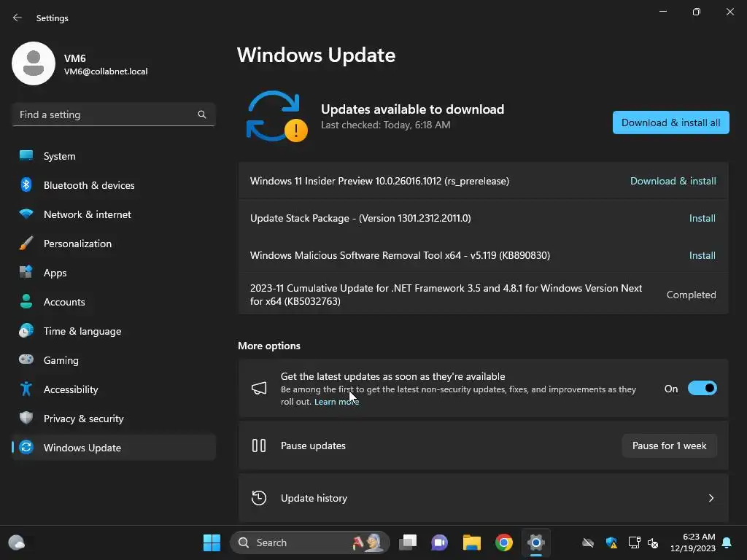747x560 pixels.
Task: Click the clock and date in taskbar
Action: [693, 542]
